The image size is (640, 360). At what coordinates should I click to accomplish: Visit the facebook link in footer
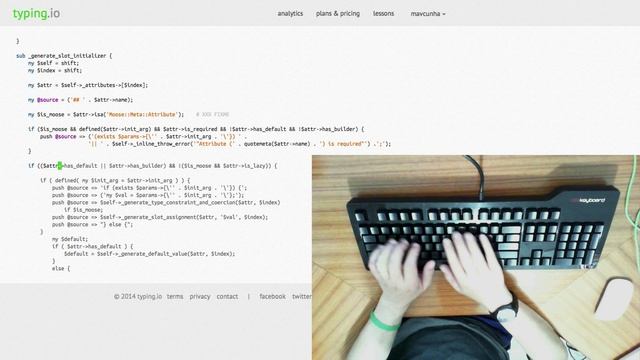tap(272, 297)
